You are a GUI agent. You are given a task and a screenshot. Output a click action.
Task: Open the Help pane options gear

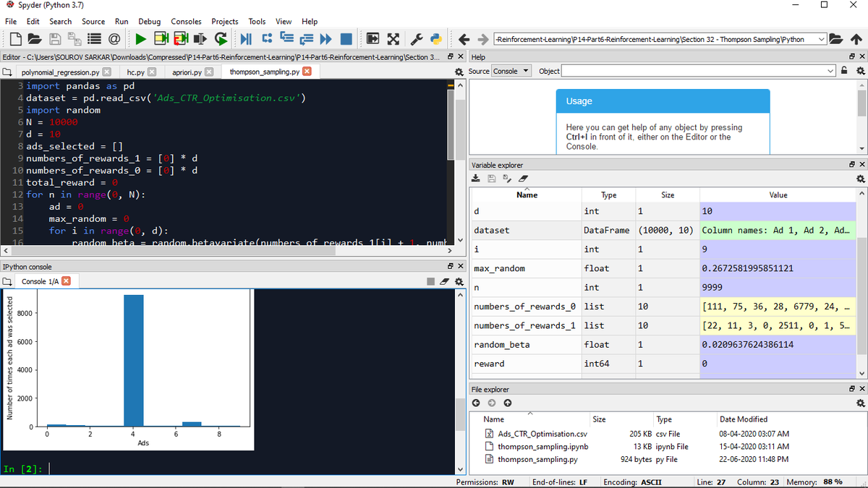(860, 71)
